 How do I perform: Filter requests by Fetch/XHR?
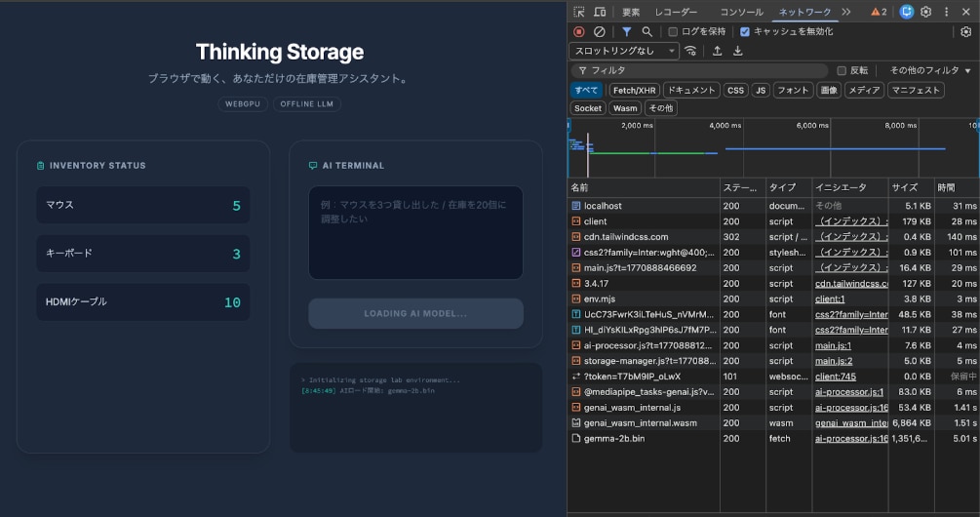pos(634,90)
